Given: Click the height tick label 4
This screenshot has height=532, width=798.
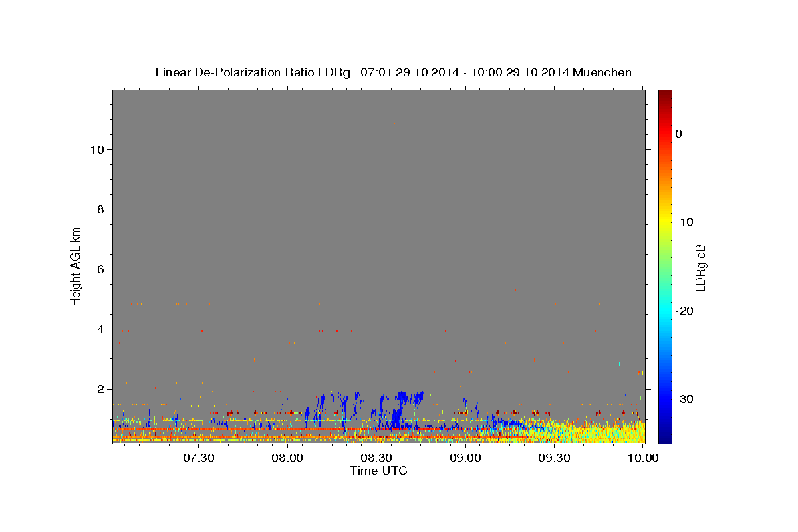Looking at the screenshot, I should 100,329.
